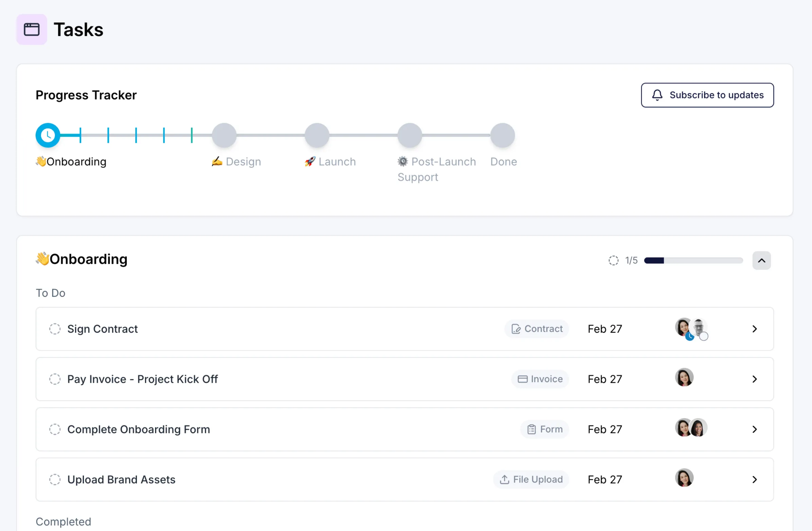Click the grey-haired man's avatar on Sign Contract
The width and height of the screenshot is (812, 531).
(x=699, y=327)
